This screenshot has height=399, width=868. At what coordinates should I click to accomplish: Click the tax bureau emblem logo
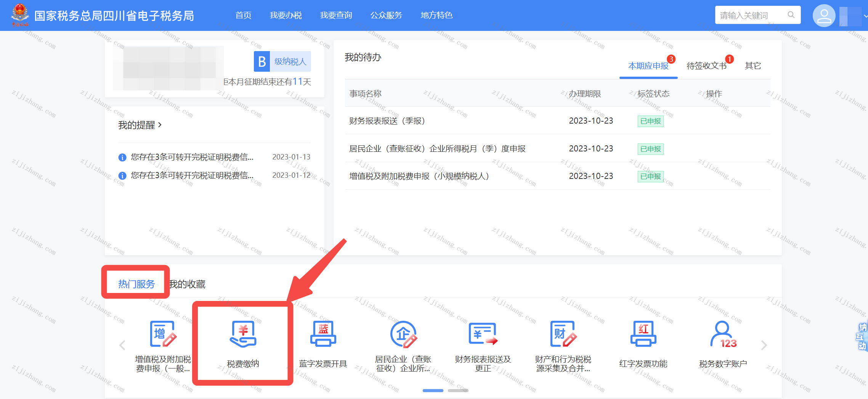click(x=20, y=15)
